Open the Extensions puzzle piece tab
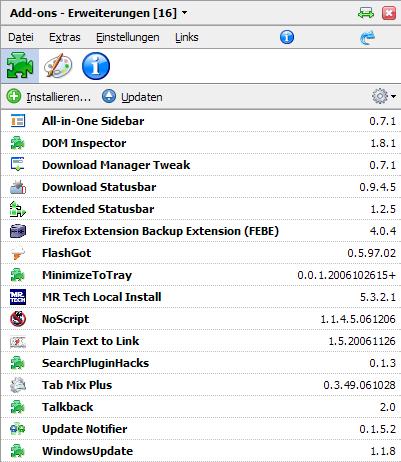 pos(20,66)
